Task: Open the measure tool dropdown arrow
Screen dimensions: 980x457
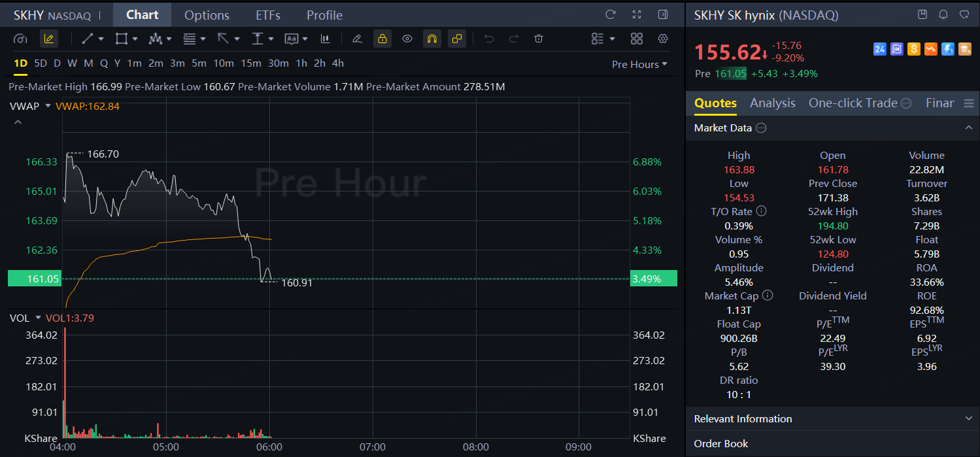Action: (271, 39)
